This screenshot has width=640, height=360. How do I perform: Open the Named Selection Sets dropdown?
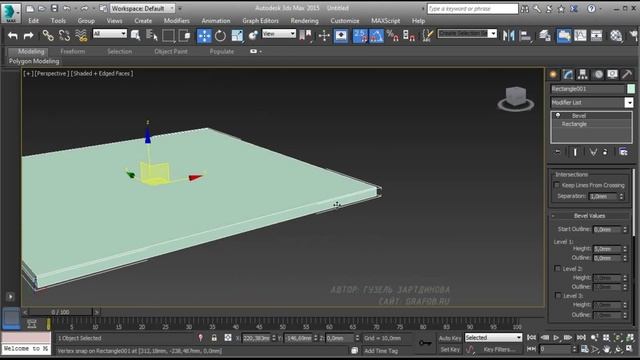tap(467, 33)
